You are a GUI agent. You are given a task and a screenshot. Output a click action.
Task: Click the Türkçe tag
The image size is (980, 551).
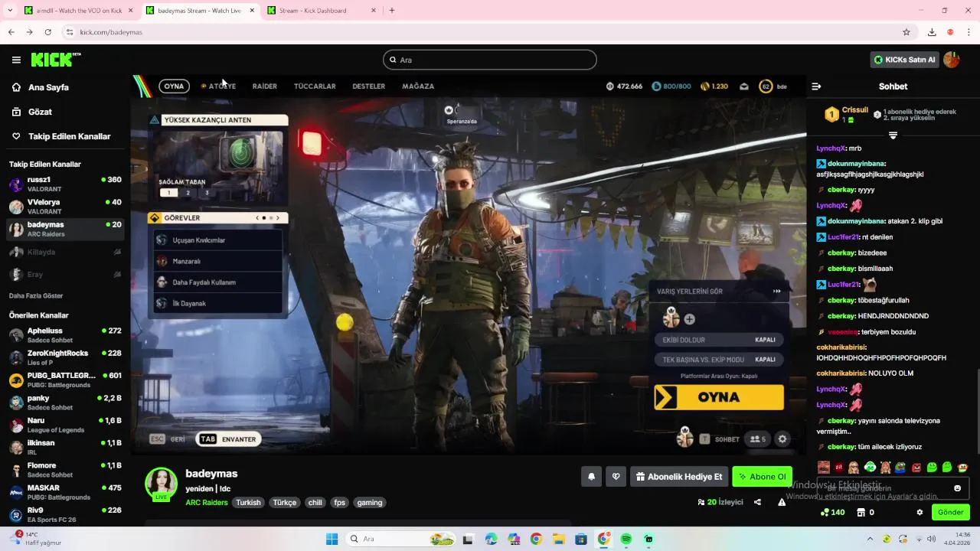(285, 503)
